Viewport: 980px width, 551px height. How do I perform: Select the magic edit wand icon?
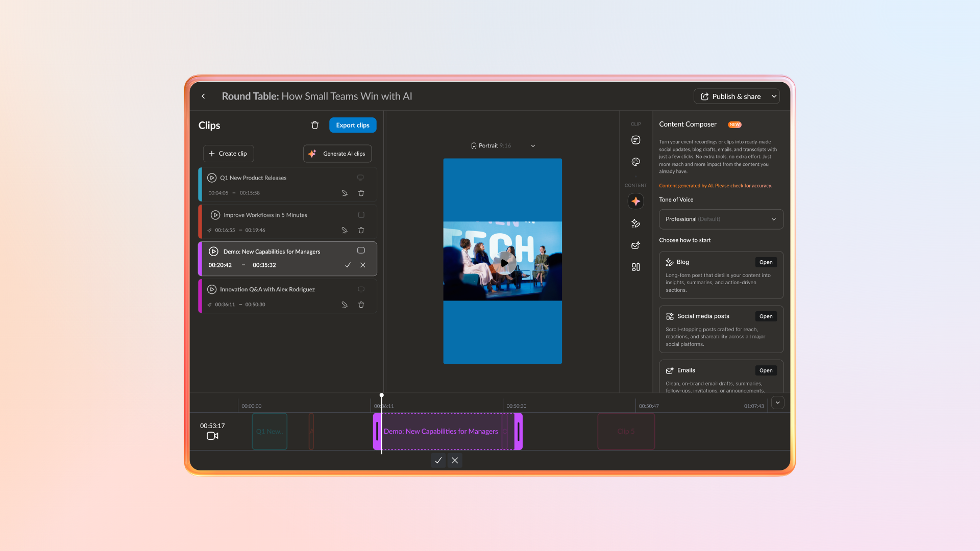(635, 223)
